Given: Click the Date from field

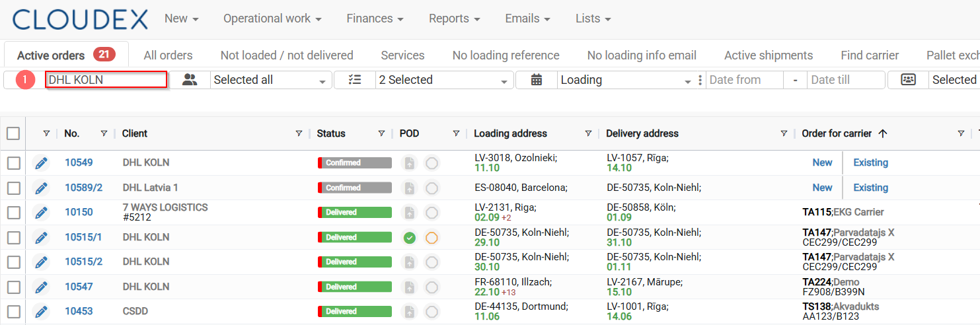Looking at the screenshot, I should [x=745, y=80].
